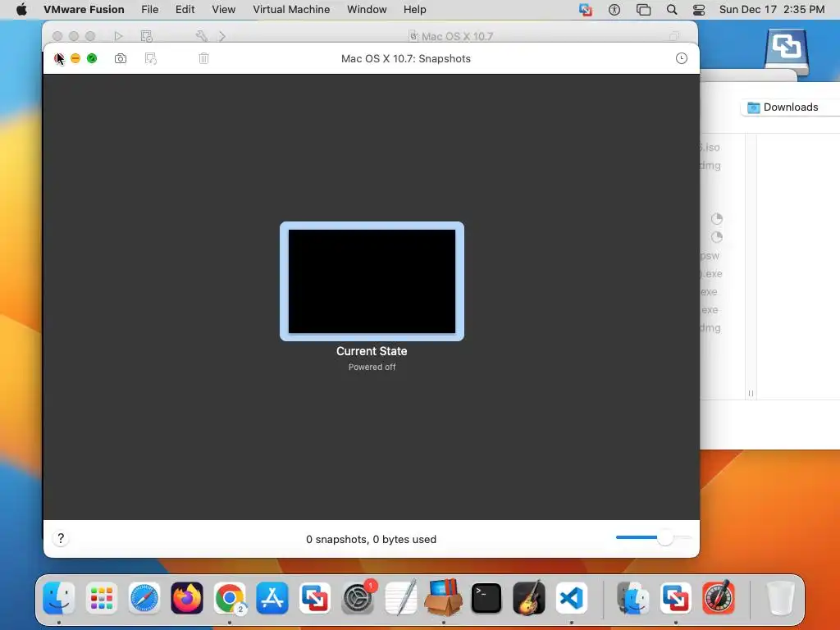Click the snapshot icon in background VM window
840x630 pixels.
(x=146, y=36)
